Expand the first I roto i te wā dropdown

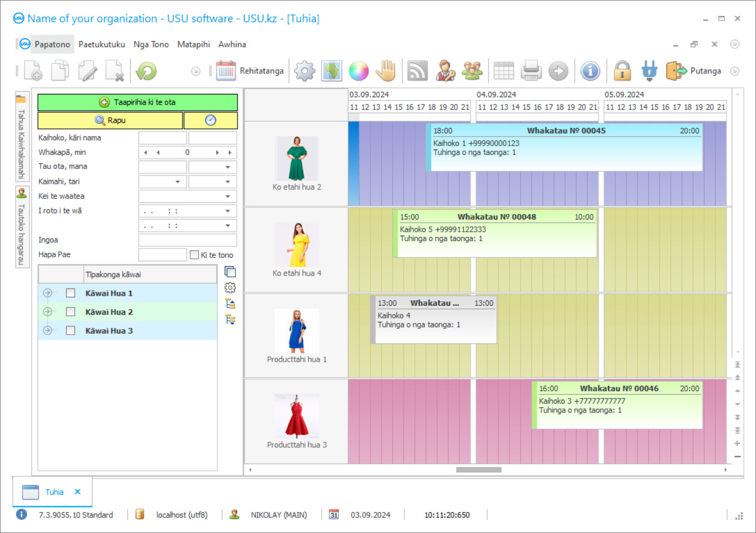tap(228, 211)
